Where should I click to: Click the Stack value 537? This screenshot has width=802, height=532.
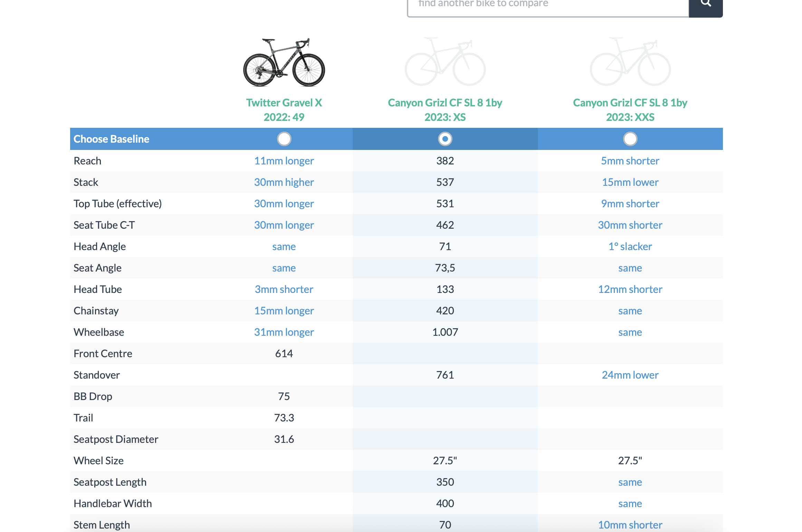445,182
